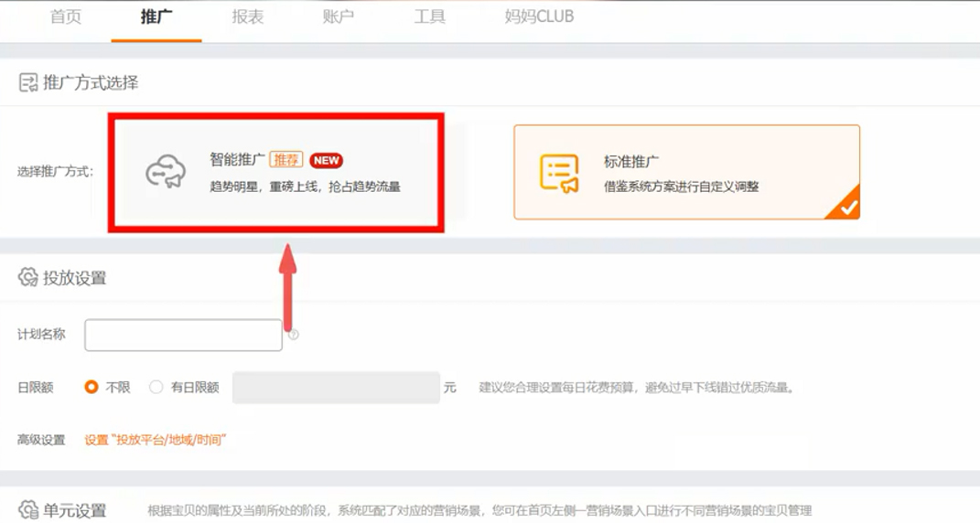Screen dimensions: 980x523
Task: Click the 趋势明星，重磅上线 description text
Action: (305, 187)
